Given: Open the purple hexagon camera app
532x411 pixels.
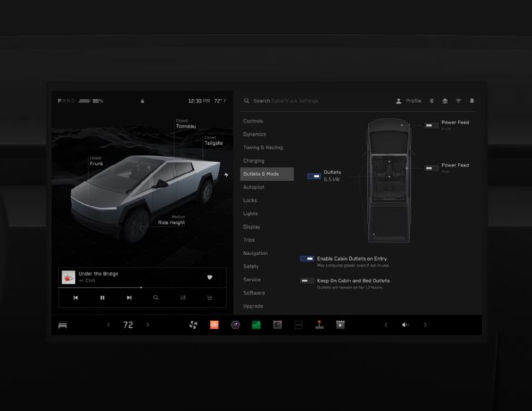Looking at the screenshot, I should [235, 325].
